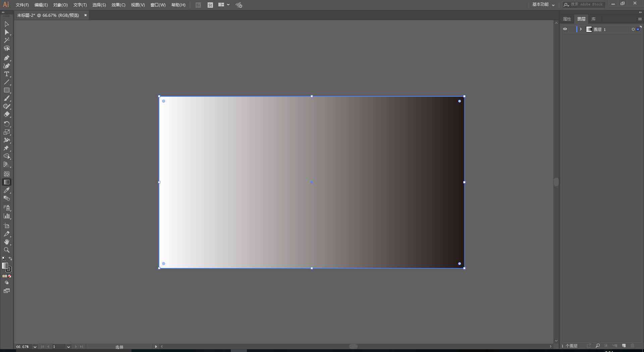The height and width of the screenshot is (352, 644).
Task: Select the Puppet Warp pin tool
Action: tap(6, 148)
